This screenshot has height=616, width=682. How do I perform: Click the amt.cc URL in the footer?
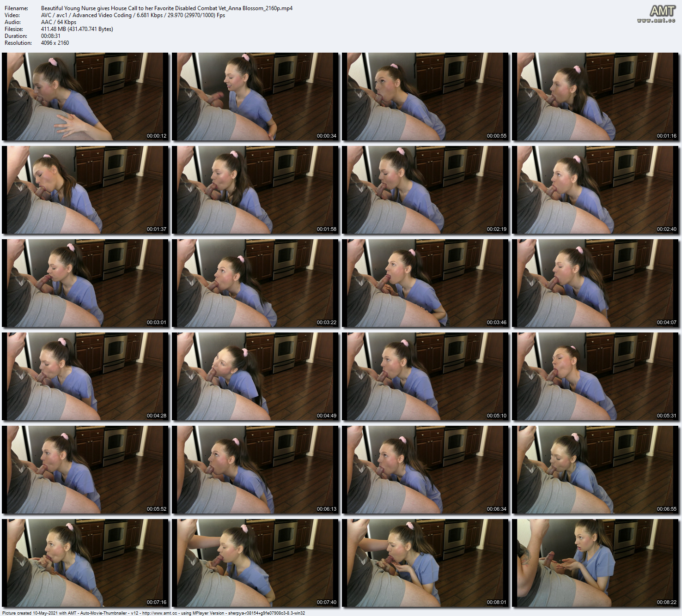[159, 613]
